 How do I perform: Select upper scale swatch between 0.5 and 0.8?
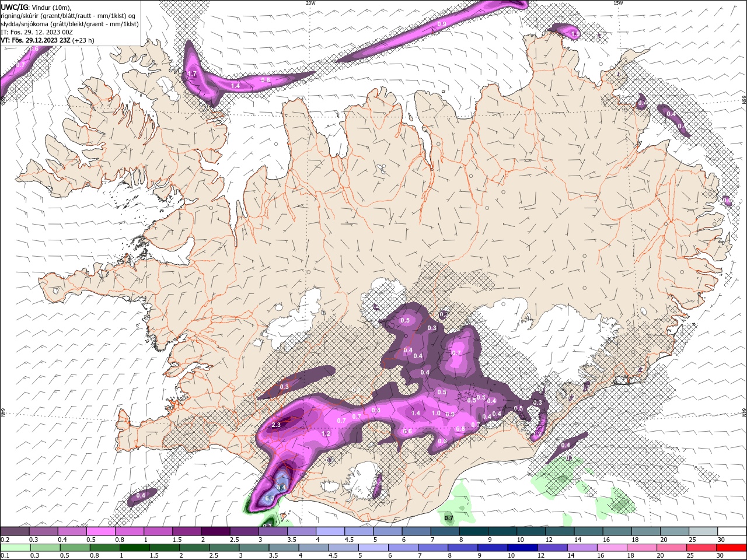102,531
